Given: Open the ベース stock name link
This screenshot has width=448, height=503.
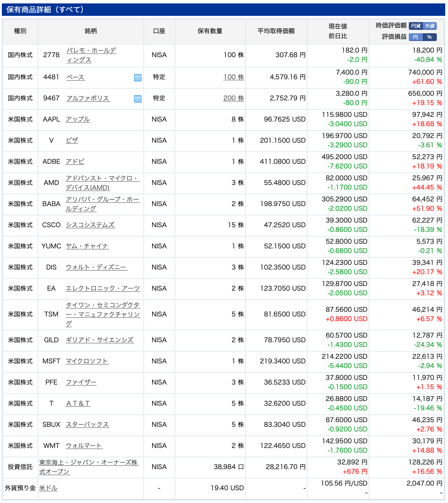Looking at the screenshot, I should (76, 77).
